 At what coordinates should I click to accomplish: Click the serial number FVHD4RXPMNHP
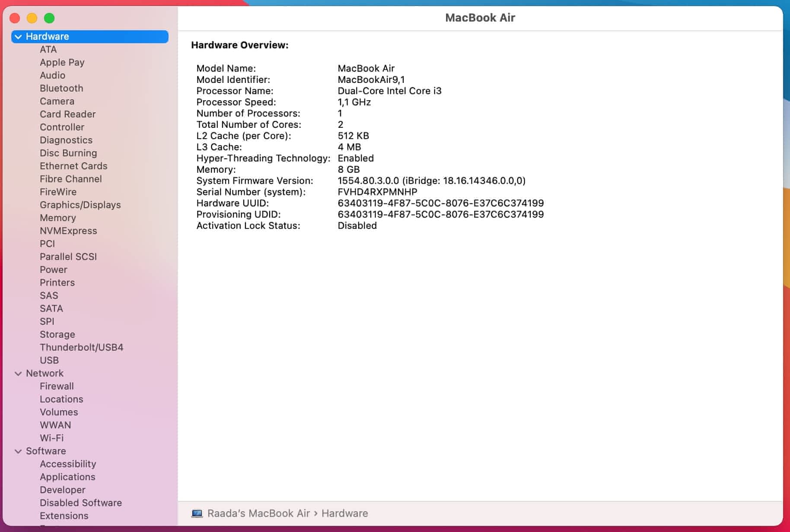pos(377,192)
